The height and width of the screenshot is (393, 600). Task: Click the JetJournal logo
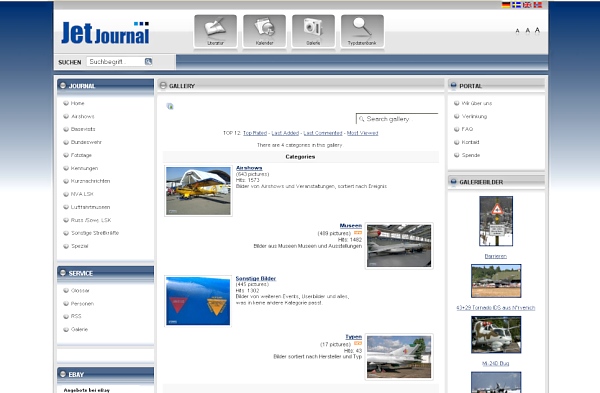click(x=105, y=33)
